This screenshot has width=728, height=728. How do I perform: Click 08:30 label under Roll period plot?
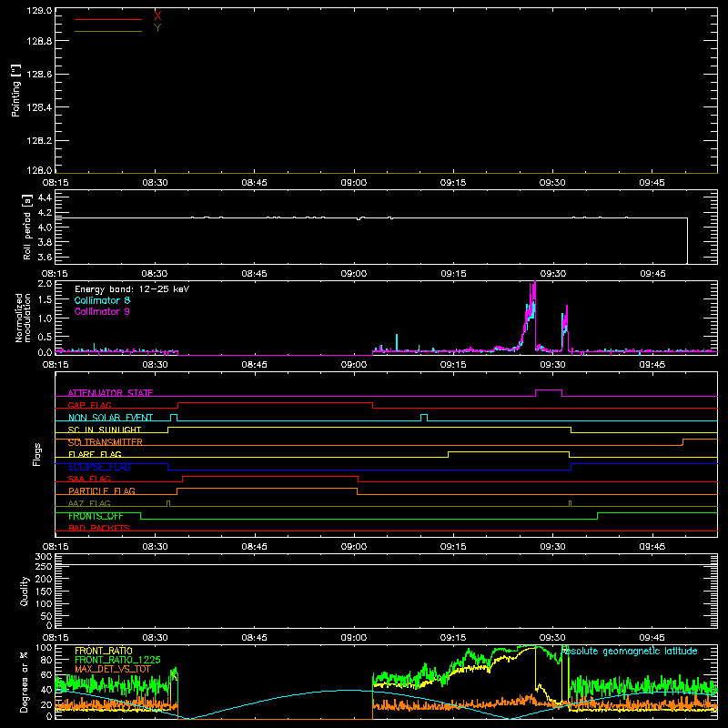point(155,274)
